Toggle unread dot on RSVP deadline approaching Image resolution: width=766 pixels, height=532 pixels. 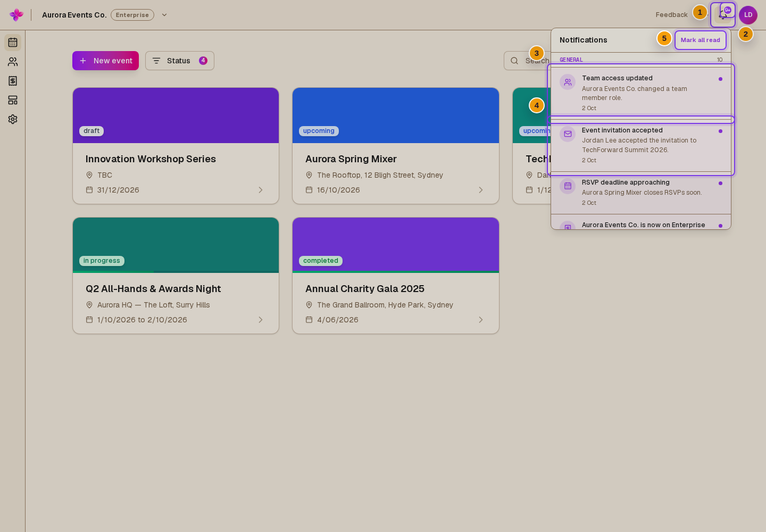coord(720,183)
